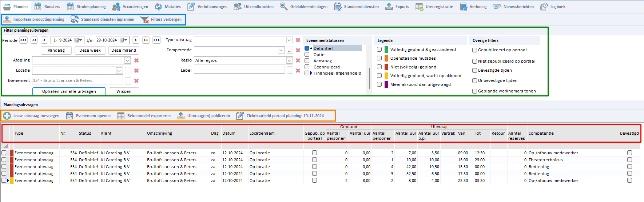
Task: Click the Deze maand button
Action: [124, 50]
